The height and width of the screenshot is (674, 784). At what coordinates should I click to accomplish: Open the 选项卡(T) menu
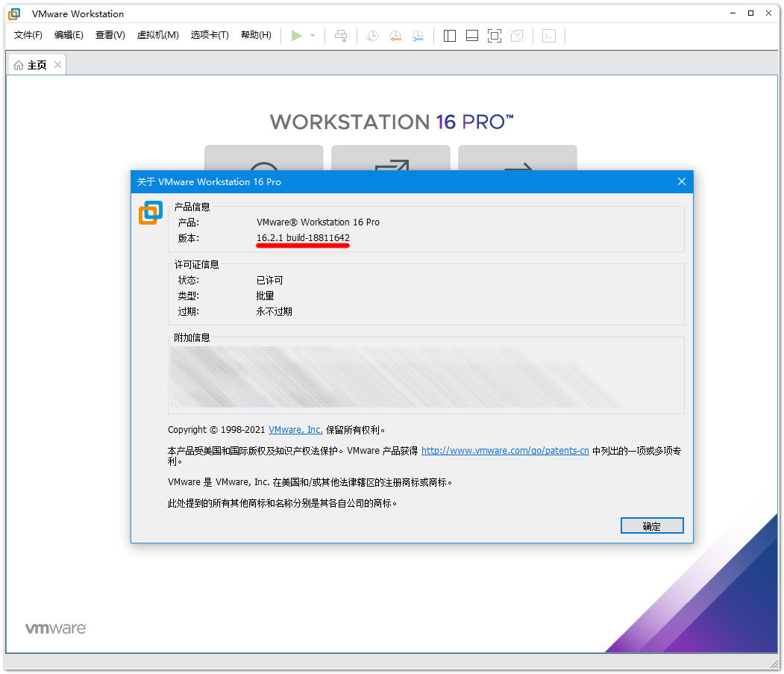point(210,35)
